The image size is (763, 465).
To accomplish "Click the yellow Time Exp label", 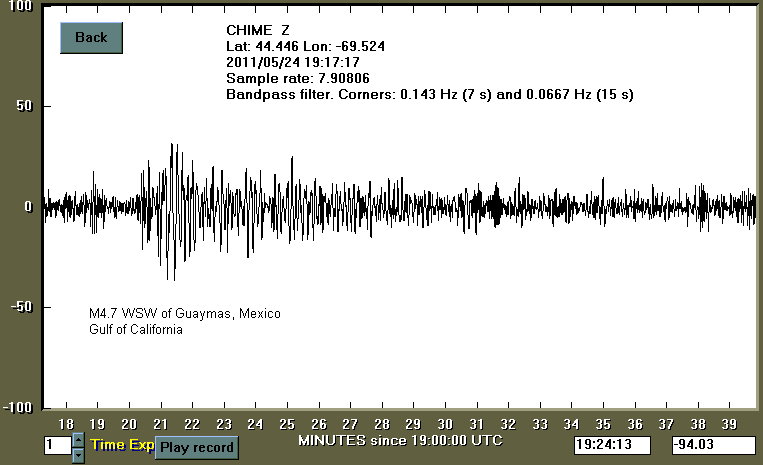I will (121, 444).
